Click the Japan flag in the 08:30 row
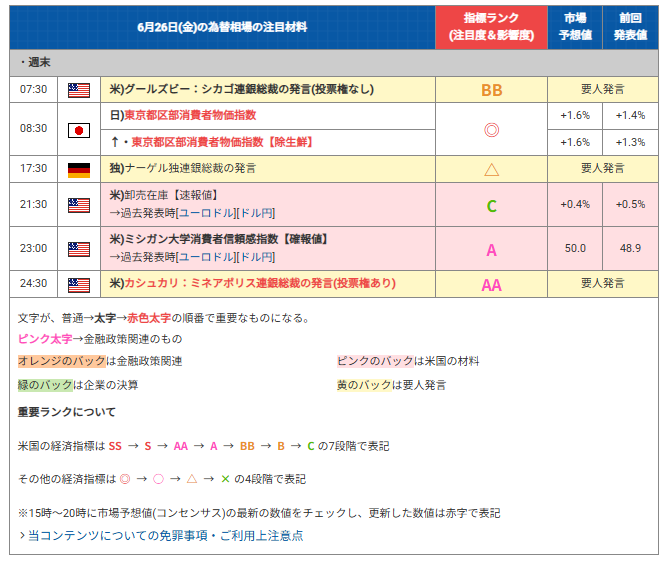The image size is (665, 563). click(x=79, y=130)
